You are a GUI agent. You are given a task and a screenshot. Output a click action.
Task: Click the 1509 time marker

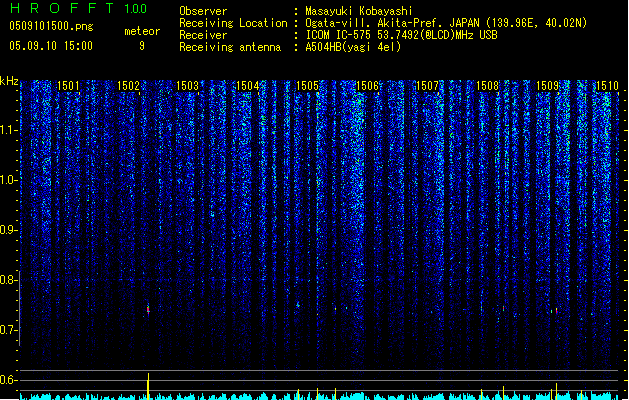(548, 85)
